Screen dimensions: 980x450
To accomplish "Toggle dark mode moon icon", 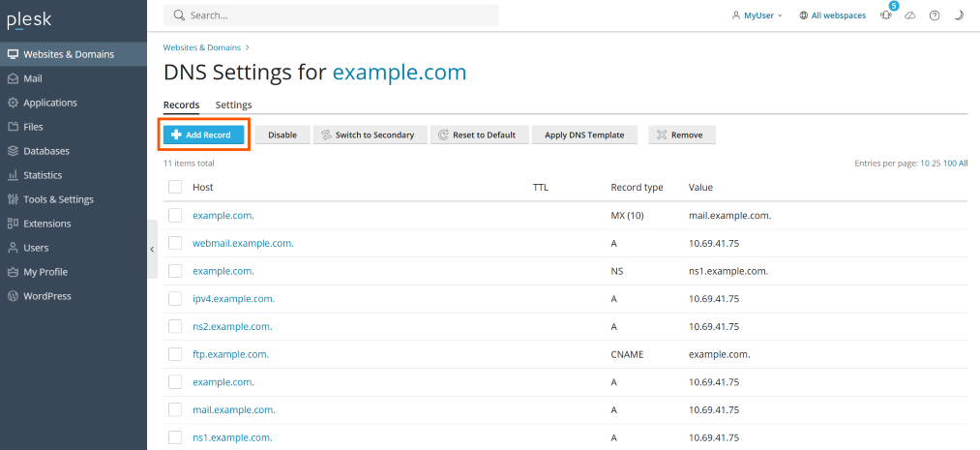I will tap(959, 15).
